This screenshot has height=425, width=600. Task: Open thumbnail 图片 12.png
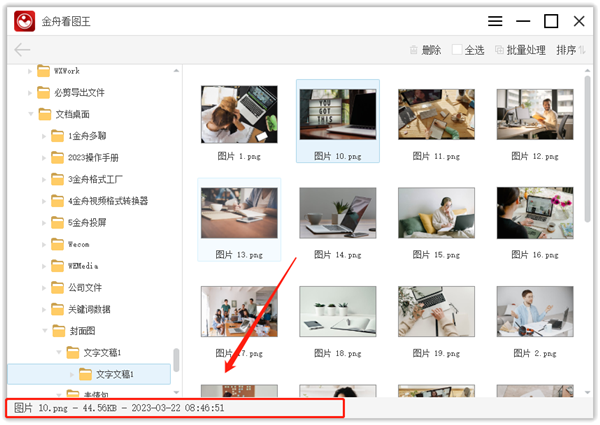coord(535,114)
